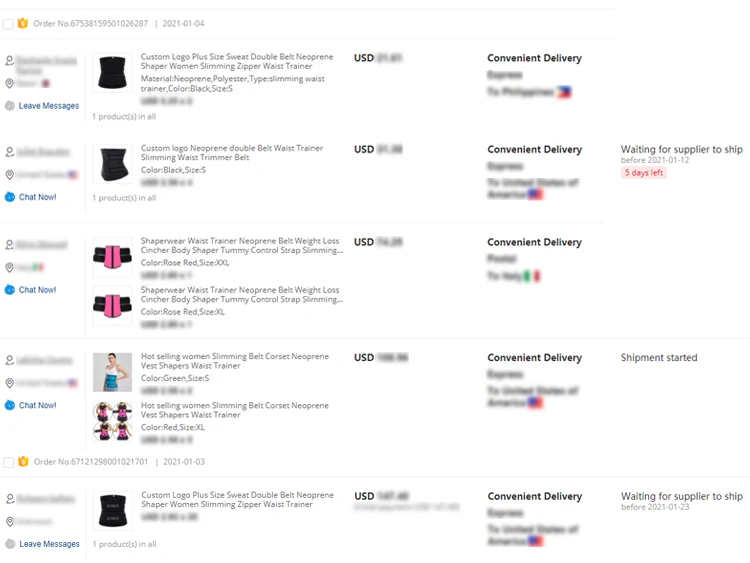Open the Custom logo Neoprene double Belt product title
The image size is (750, 563).
(232, 153)
